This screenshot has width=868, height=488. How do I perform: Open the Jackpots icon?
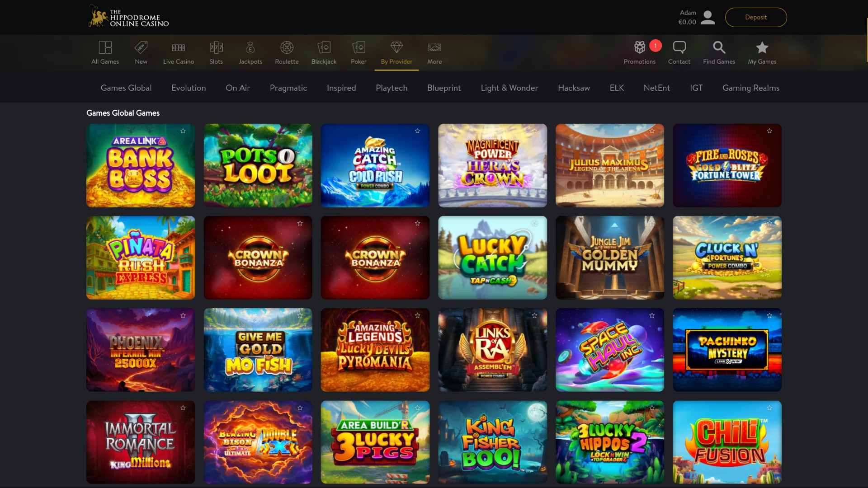[x=250, y=47]
